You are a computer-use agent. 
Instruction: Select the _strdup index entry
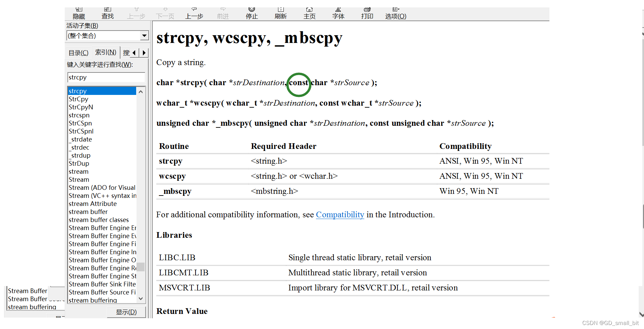(79, 155)
